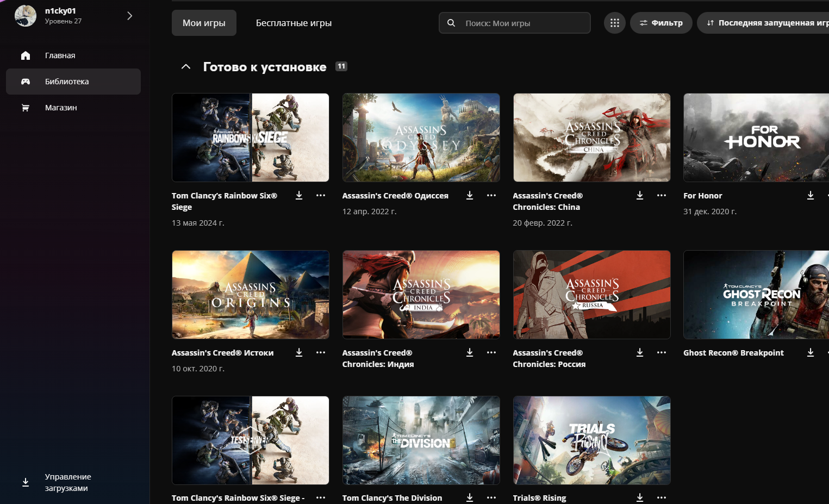Download Assassin's Creed Истоки
The image size is (829, 504).
(x=299, y=352)
